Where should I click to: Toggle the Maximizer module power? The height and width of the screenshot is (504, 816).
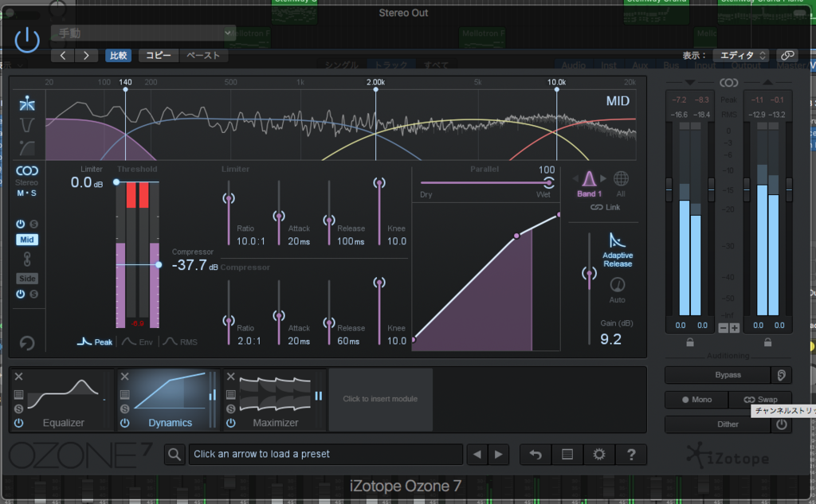coord(231,423)
